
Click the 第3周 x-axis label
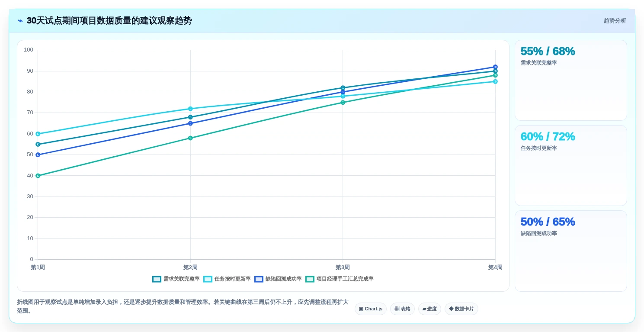pos(343,268)
